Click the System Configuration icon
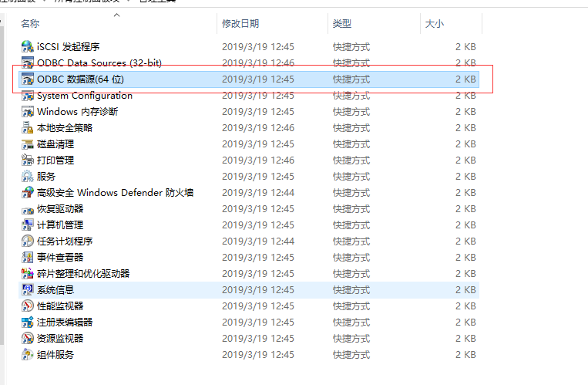 point(28,96)
